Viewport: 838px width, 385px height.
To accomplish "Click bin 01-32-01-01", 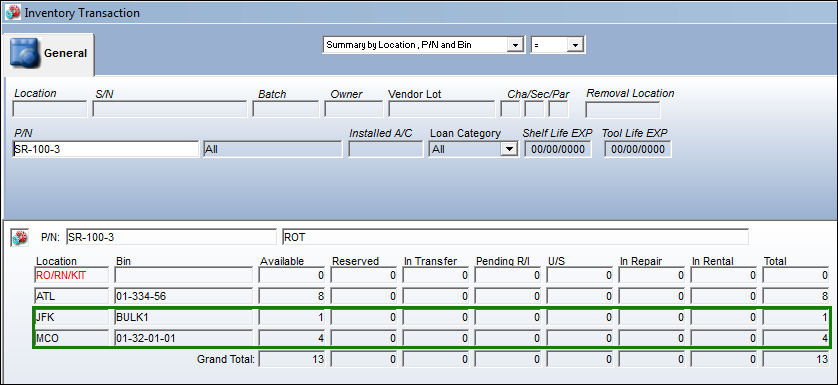I will [183, 338].
